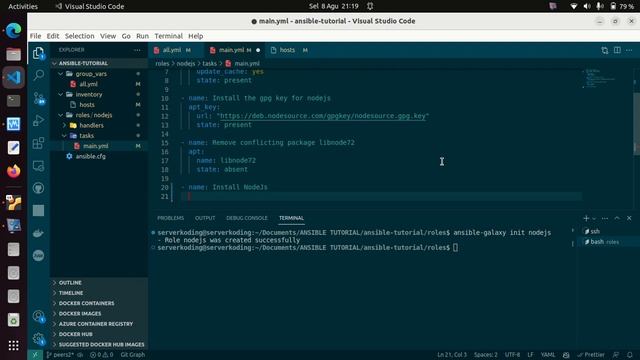This screenshot has width=640, height=360.
Task: Open the nodesource gpg key URL link
Action: [x=322, y=116]
